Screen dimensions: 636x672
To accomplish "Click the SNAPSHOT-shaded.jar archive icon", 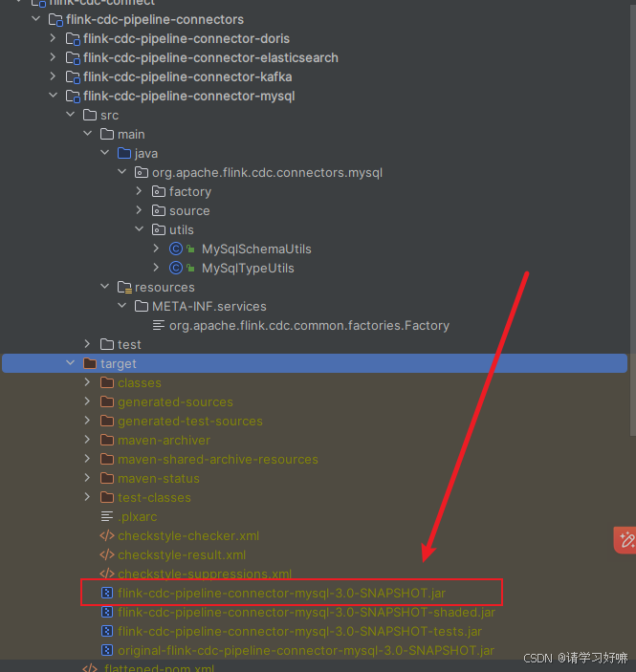I will click(107, 612).
